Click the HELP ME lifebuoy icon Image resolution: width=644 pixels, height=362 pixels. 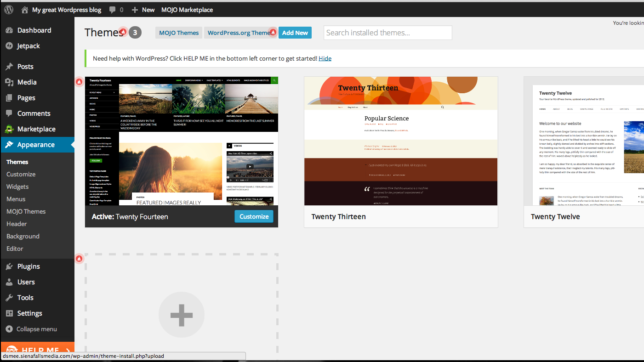pos(12,350)
